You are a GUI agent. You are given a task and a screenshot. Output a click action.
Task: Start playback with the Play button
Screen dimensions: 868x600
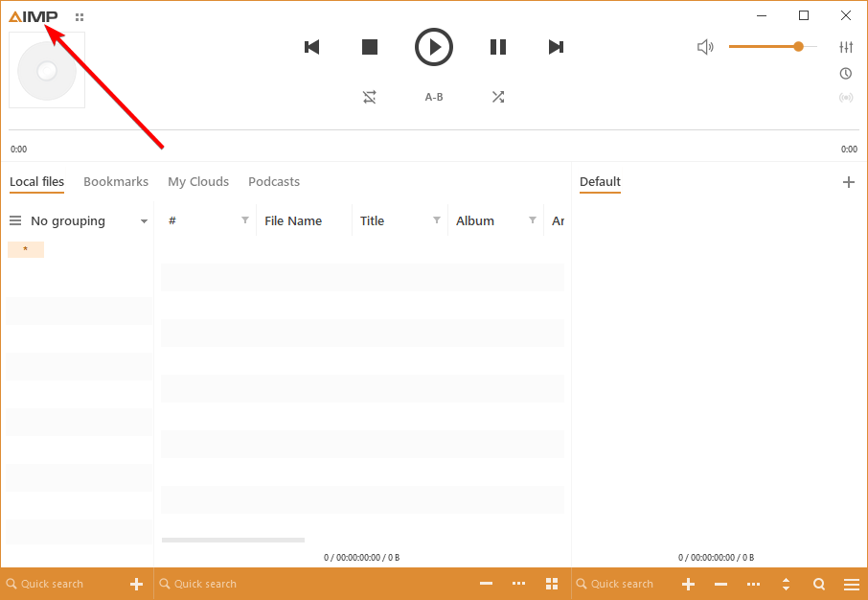[x=434, y=47]
